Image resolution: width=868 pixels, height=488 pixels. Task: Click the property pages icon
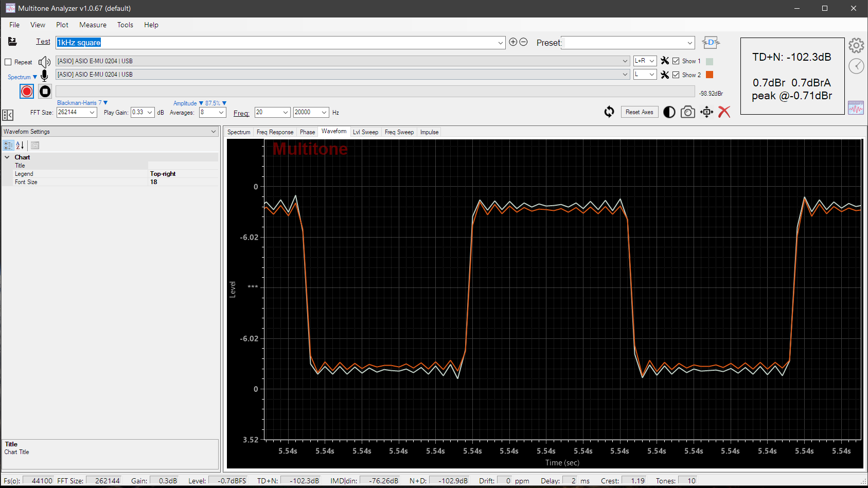click(x=35, y=146)
